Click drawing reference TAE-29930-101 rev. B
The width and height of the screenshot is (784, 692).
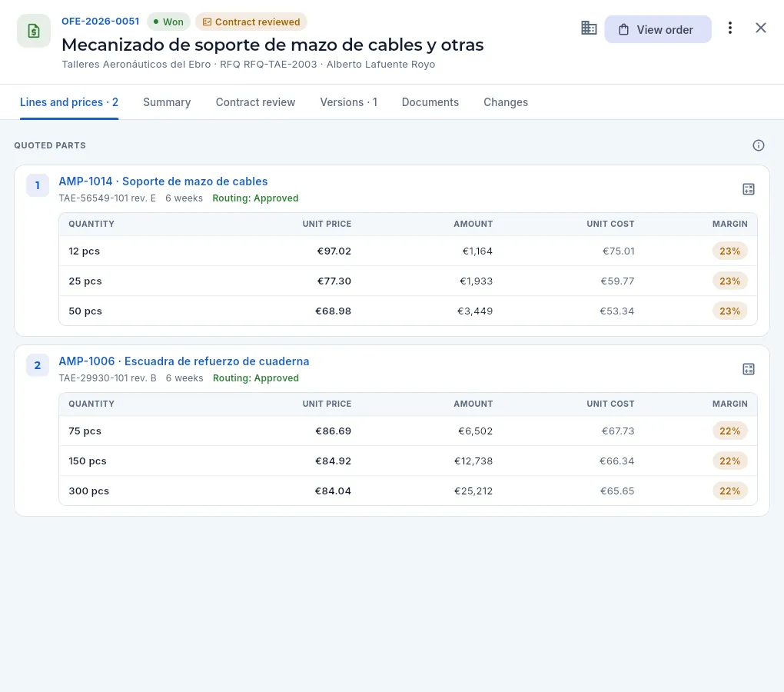108,378
